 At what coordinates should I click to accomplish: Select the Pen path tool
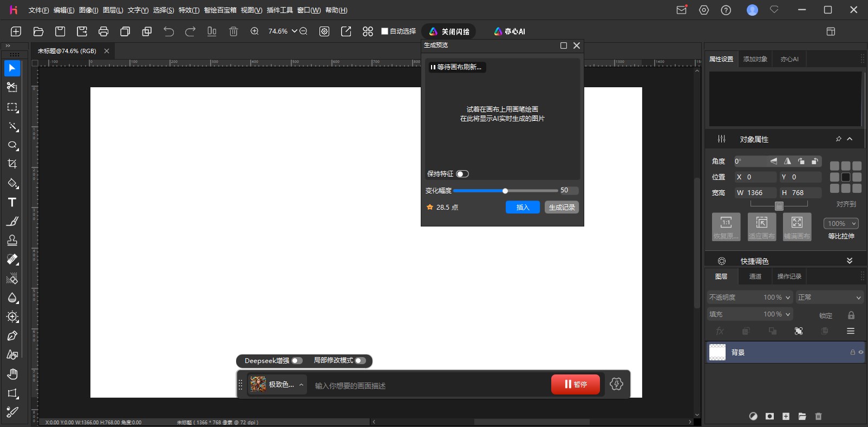pos(12,336)
